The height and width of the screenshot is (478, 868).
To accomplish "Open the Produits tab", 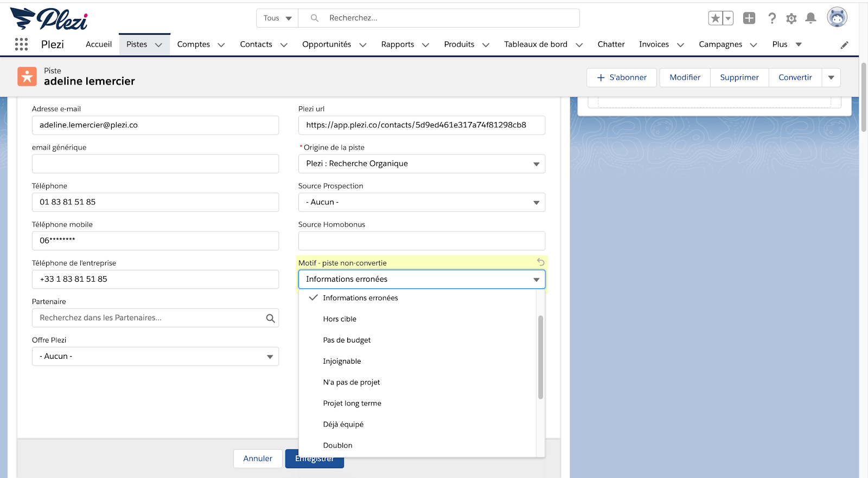I will (x=459, y=44).
